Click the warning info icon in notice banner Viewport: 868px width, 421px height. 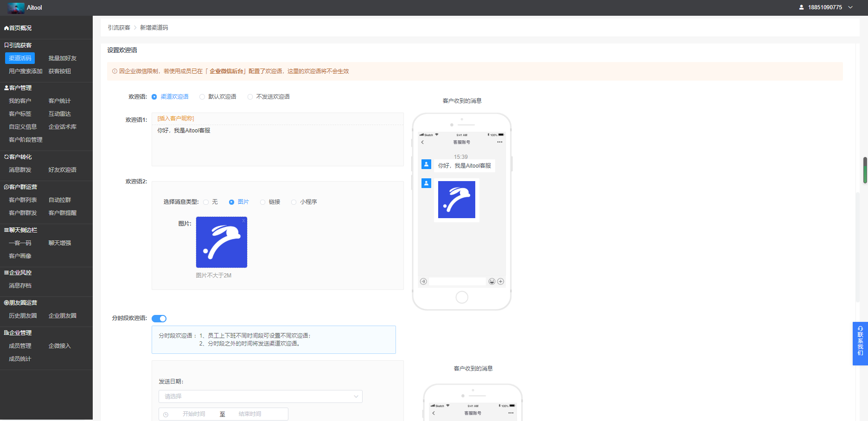click(115, 71)
